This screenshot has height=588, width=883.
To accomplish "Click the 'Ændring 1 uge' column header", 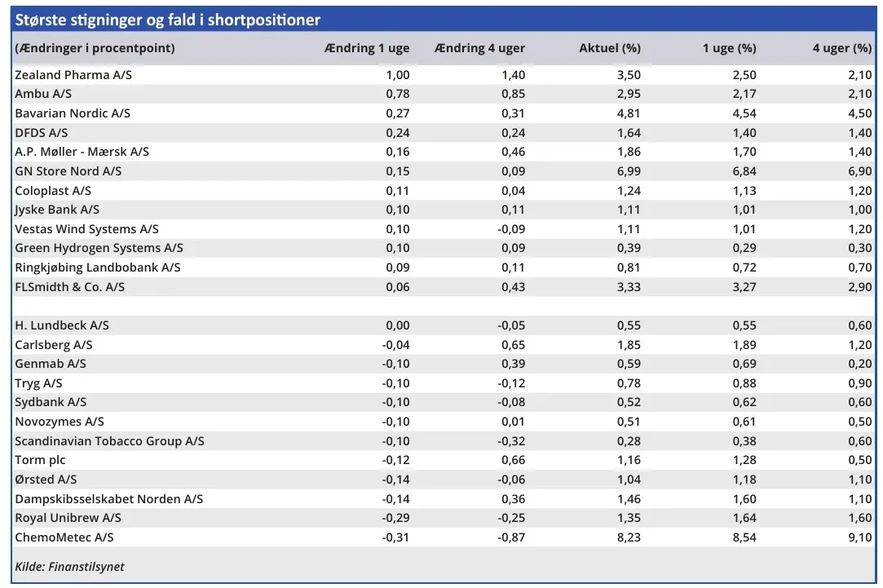I will tap(366, 48).
